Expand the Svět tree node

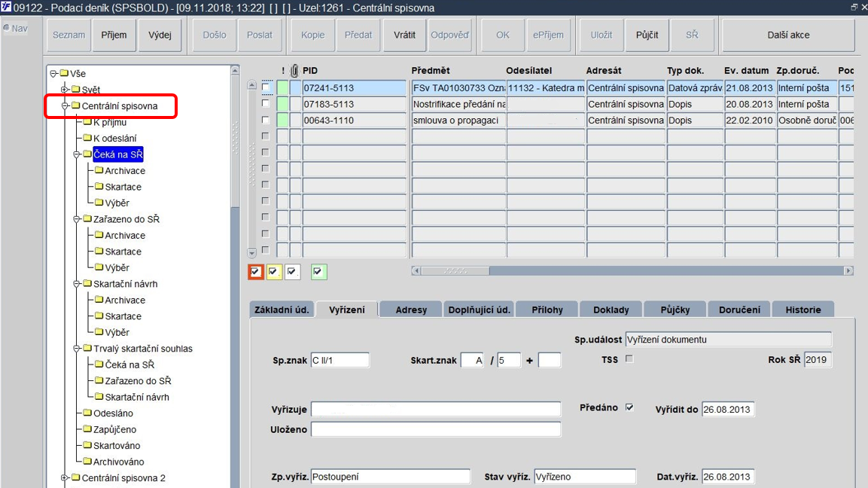[65, 89]
